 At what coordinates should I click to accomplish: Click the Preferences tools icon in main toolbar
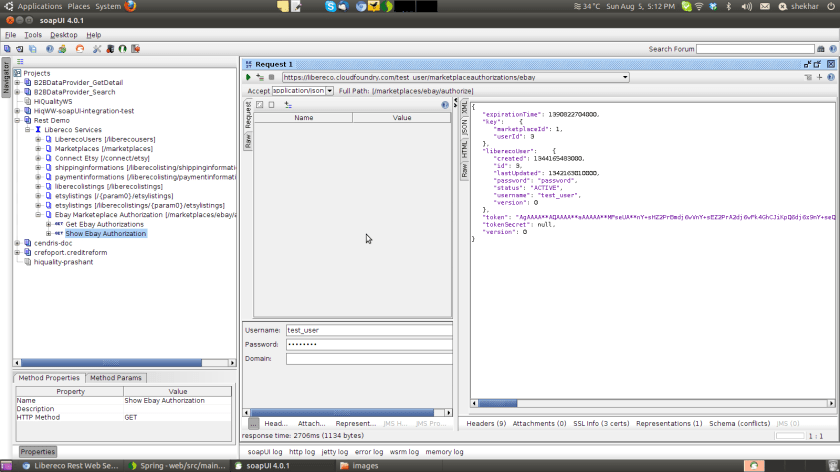(96, 48)
